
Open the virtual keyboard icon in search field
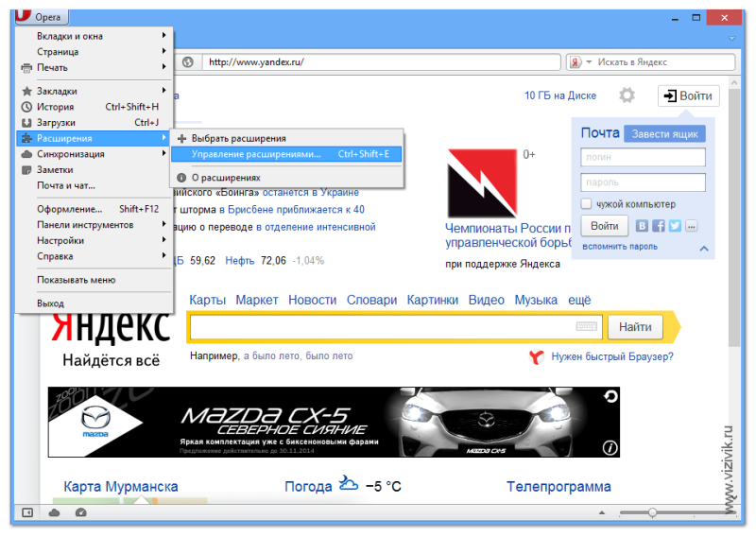coord(586,326)
